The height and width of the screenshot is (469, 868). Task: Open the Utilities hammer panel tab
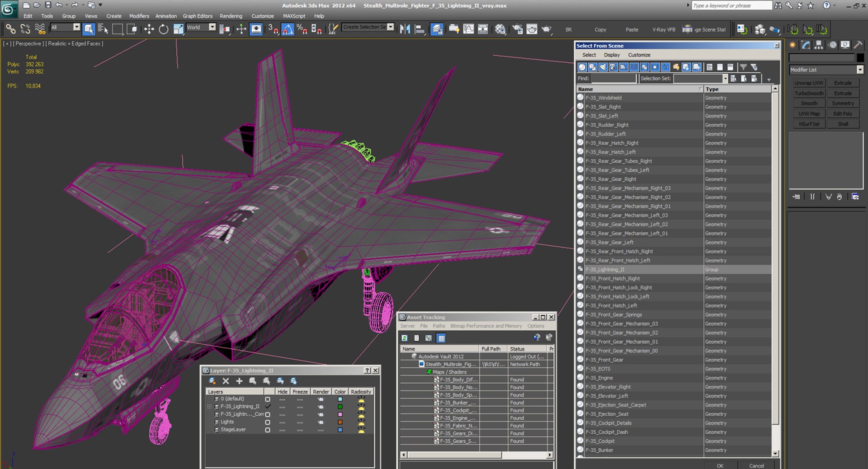pos(858,45)
